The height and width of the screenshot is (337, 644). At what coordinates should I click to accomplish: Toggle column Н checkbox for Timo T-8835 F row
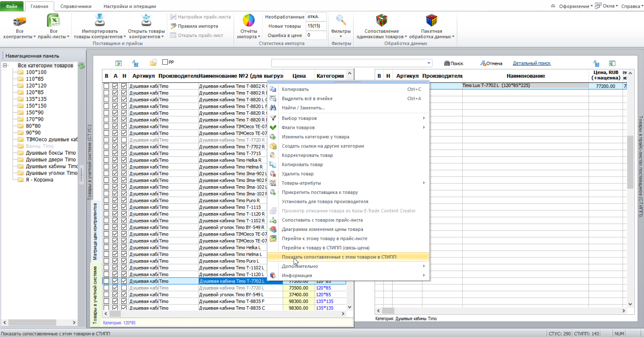pyautogui.click(x=124, y=301)
